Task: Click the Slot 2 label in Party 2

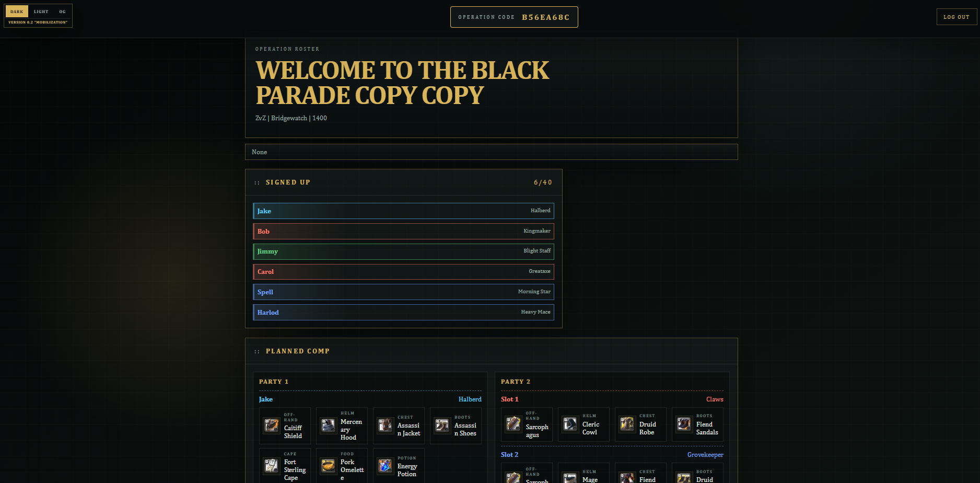Action: (510, 455)
